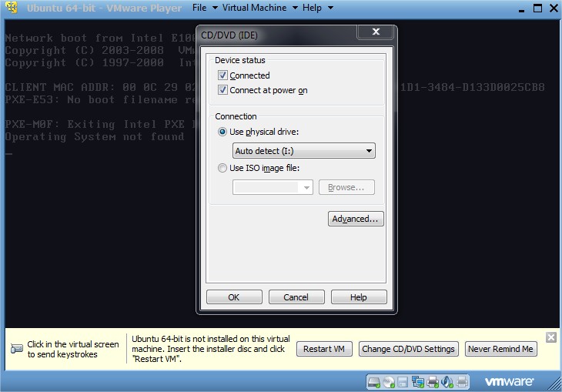Open the File menu
The image size is (562, 392).
tap(205, 8)
